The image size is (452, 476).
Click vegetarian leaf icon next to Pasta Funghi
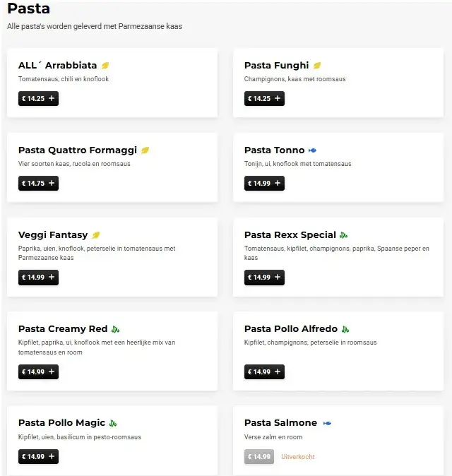(317, 66)
